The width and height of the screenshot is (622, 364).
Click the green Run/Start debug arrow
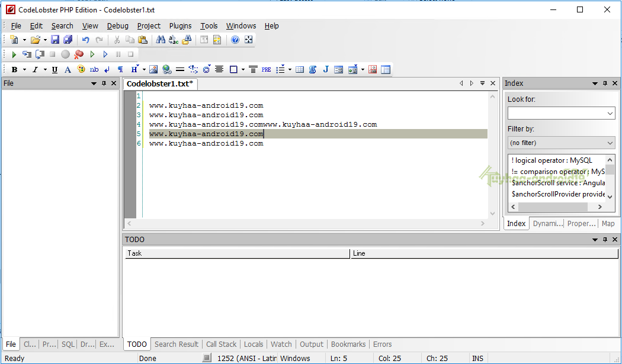(x=14, y=54)
